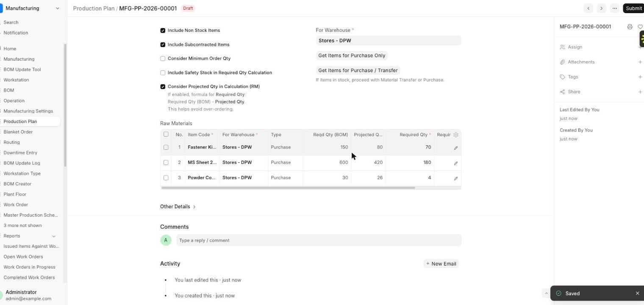
Task: Open Completed Work Orders report
Action: coord(29,277)
